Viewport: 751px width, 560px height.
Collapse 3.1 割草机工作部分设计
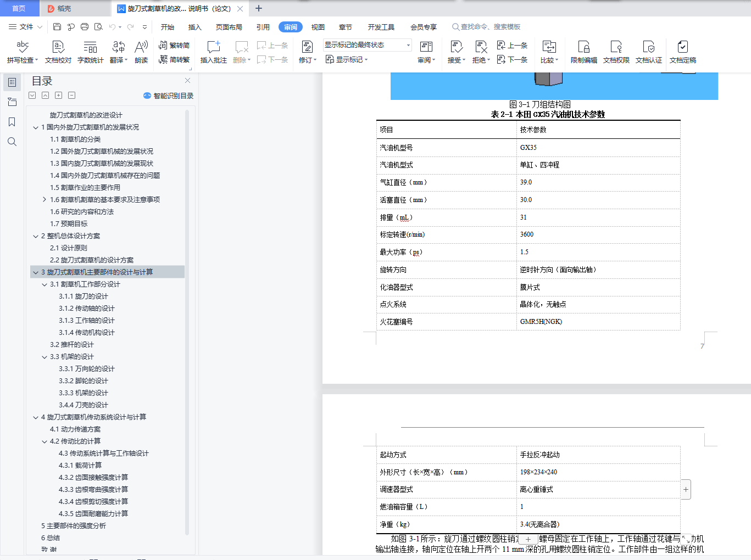pos(44,284)
